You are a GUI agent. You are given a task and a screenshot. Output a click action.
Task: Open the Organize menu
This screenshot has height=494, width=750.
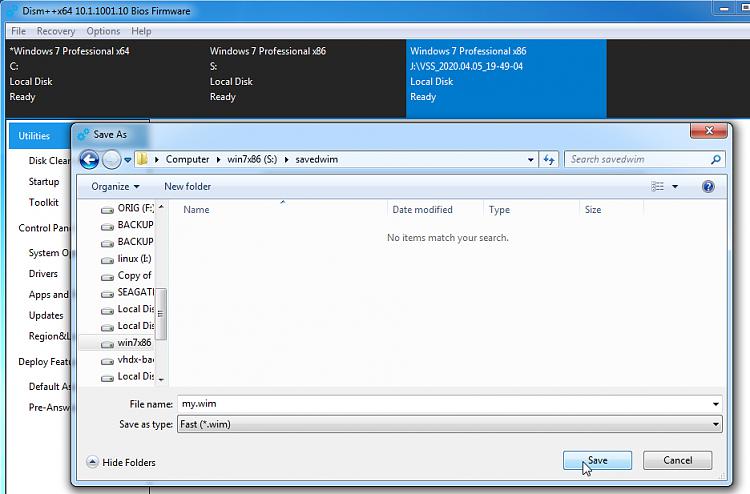pos(115,187)
